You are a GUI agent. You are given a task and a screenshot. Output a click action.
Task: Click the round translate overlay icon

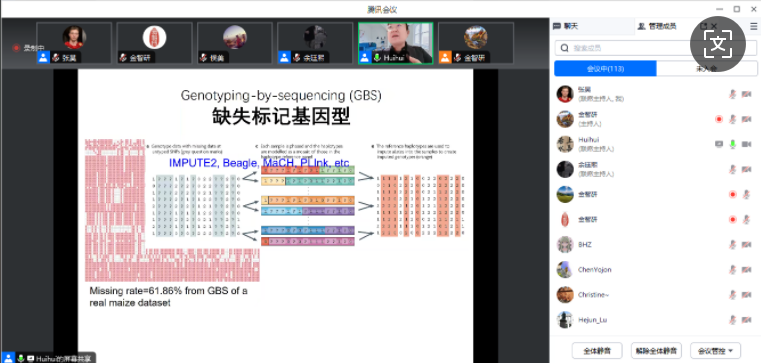point(718,44)
